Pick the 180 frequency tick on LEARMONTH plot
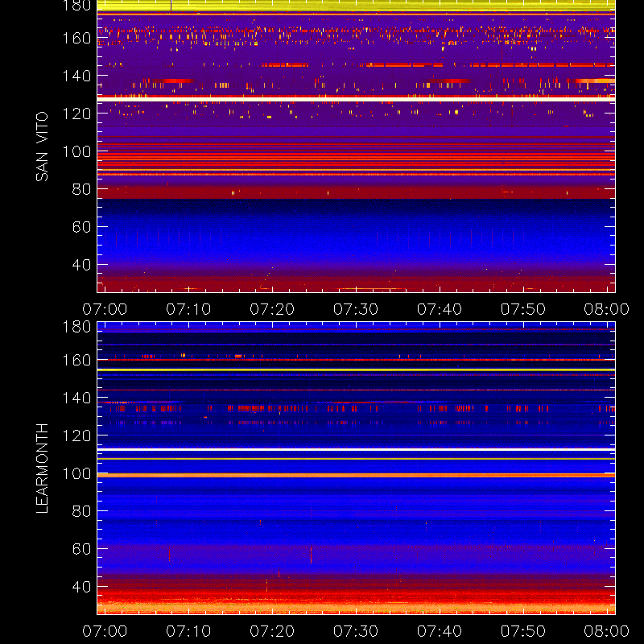This screenshot has height=644, width=644. tap(76, 327)
